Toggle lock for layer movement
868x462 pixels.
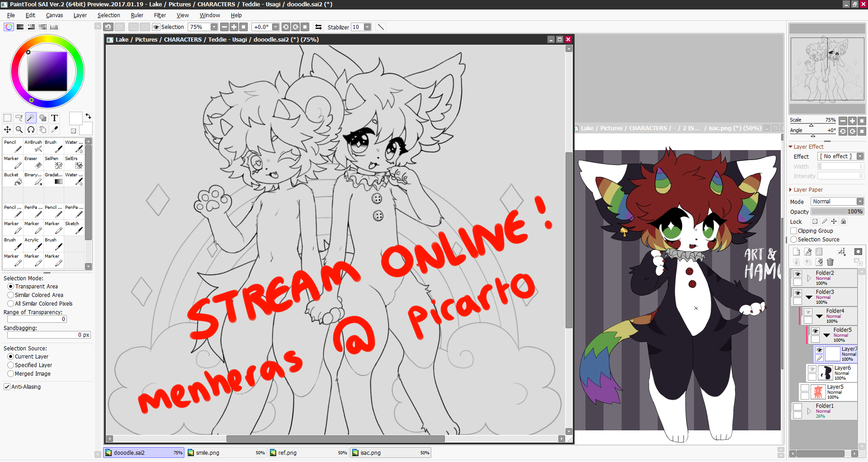click(834, 222)
